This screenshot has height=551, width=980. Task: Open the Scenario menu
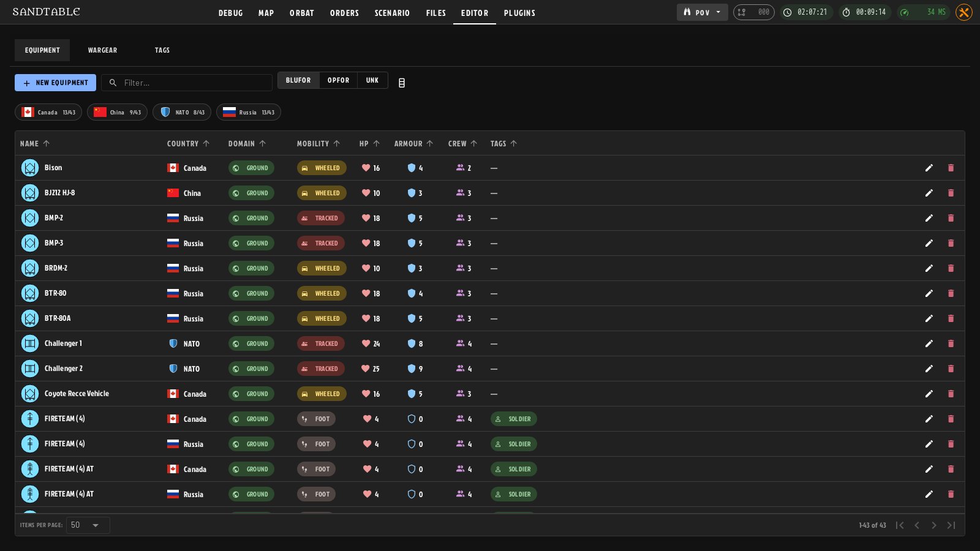point(392,13)
